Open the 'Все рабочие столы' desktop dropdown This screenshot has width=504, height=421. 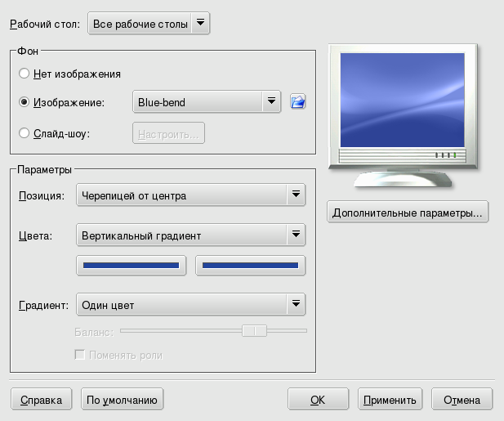click(149, 24)
